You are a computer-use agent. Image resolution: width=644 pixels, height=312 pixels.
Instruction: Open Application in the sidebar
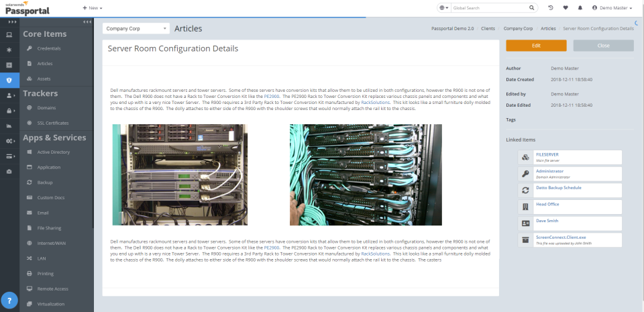point(49,168)
